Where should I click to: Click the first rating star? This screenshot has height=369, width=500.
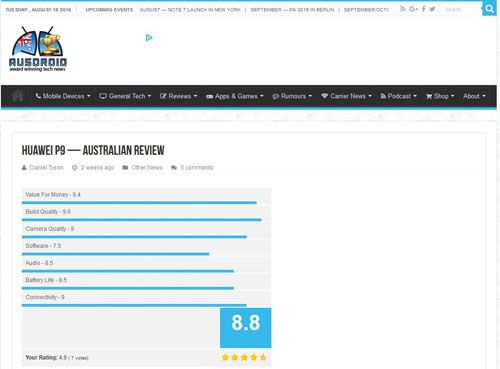tap(225, 357)
